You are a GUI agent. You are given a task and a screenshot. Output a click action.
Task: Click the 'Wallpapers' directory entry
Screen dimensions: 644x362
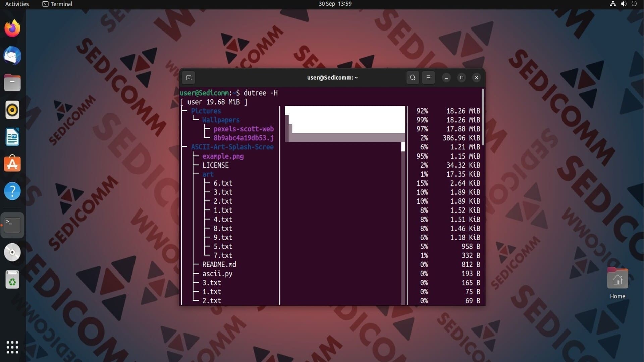(221, 120)
